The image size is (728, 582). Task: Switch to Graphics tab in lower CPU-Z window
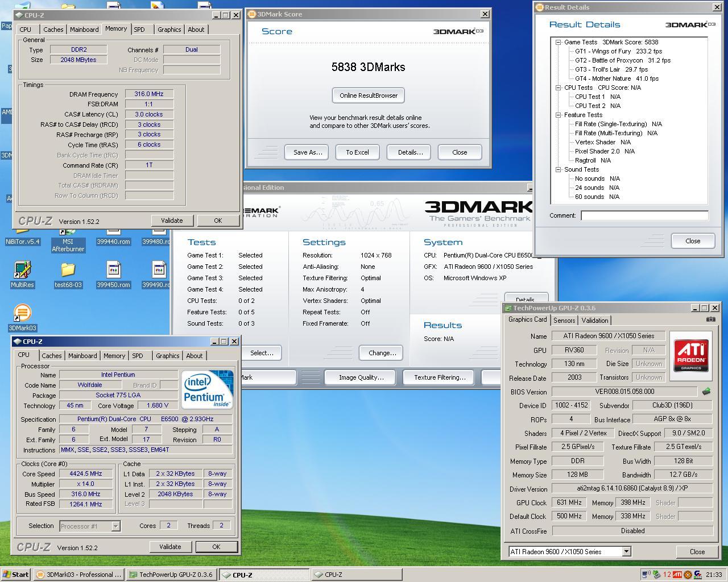(167, 356)
